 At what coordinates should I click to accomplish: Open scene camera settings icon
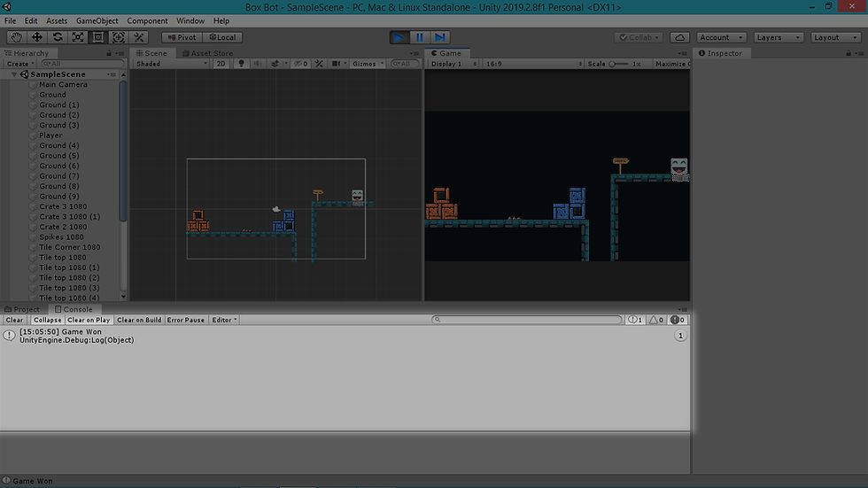point(336,64)
